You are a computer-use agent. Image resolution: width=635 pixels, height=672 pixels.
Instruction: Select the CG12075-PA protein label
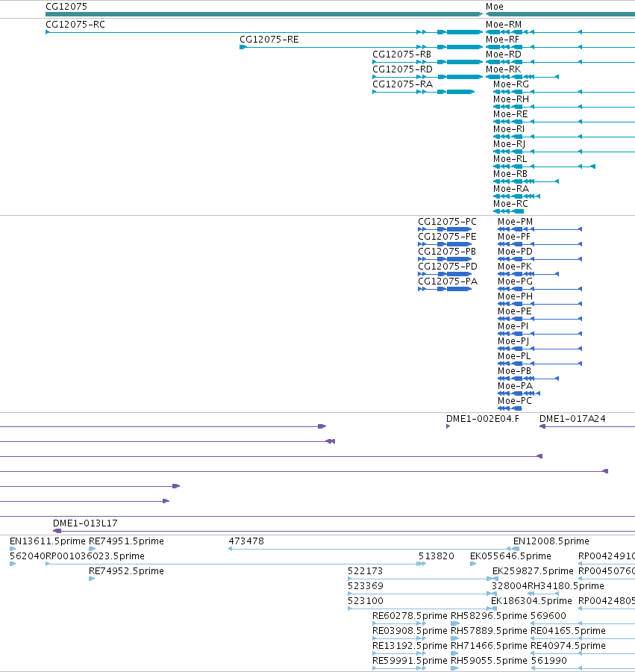(x=448, y=281)
